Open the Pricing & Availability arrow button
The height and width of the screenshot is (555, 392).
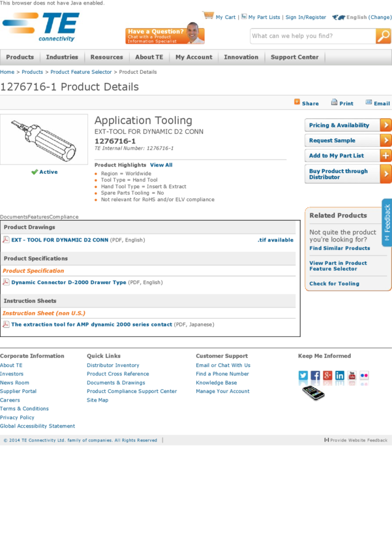(x=385, y=125)
